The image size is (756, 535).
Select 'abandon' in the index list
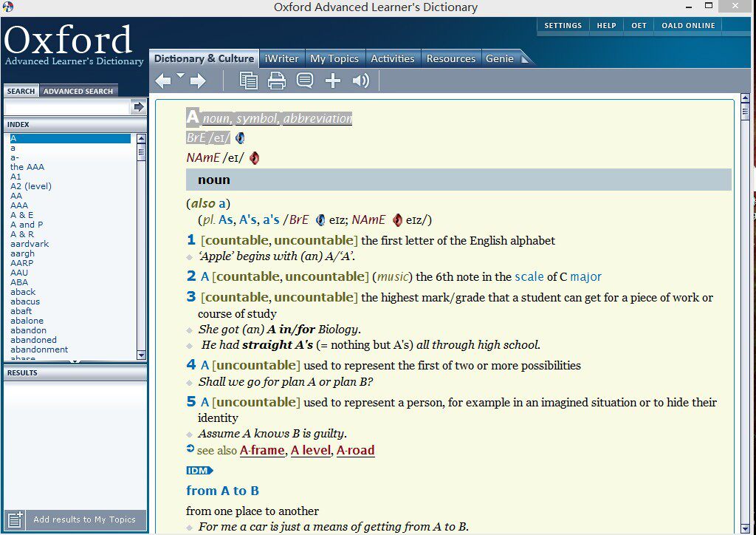coord(29,330)
